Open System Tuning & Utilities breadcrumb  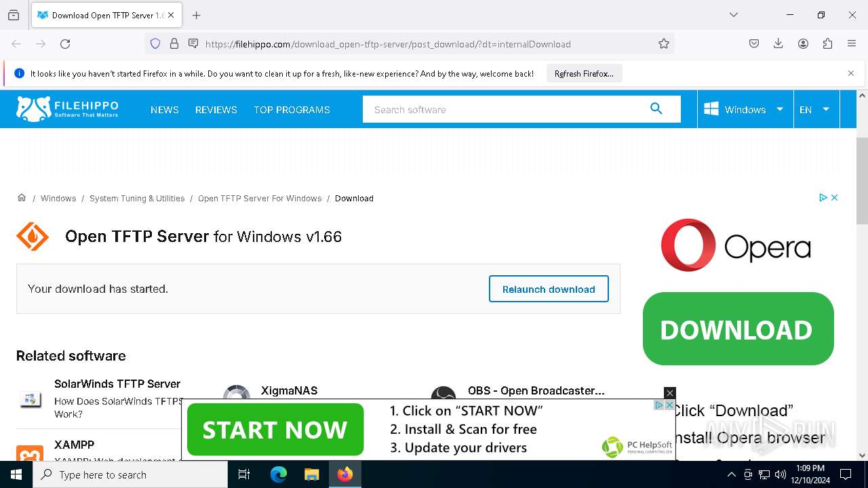coord(137,199)
